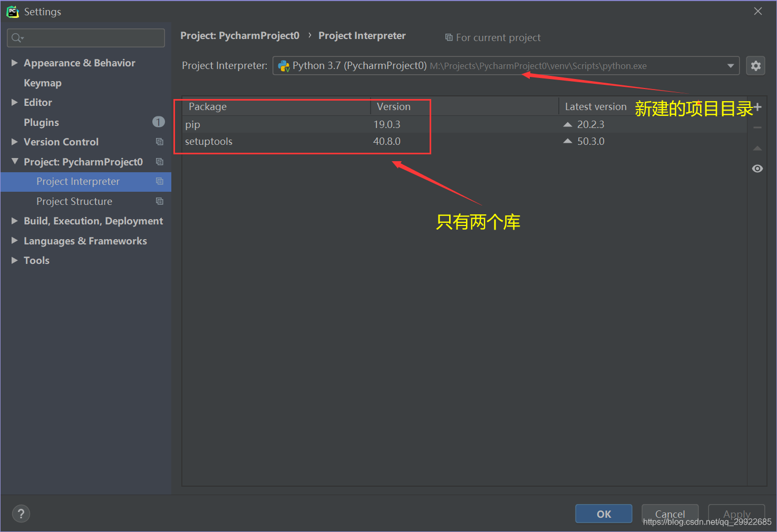777x532 pixels.
Task: Click the upgrade package up-arrow icon
Action: tap(757, 149)
